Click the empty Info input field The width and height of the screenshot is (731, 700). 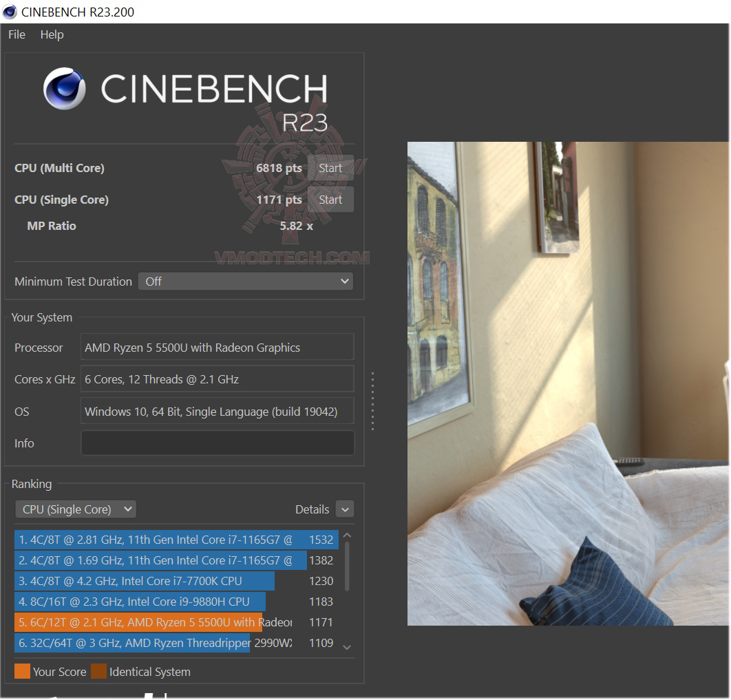218,443
